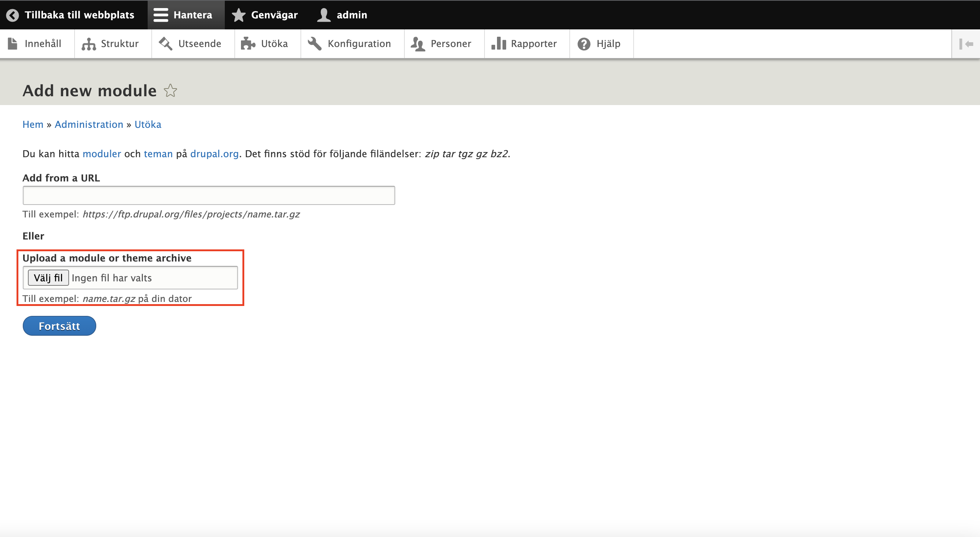Screen dimensions: 980x537
Task: Click the Fortsätt button
Action: pos(60,326)
